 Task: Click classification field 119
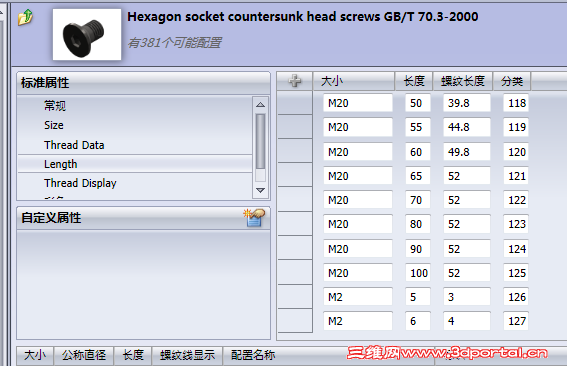516,127
